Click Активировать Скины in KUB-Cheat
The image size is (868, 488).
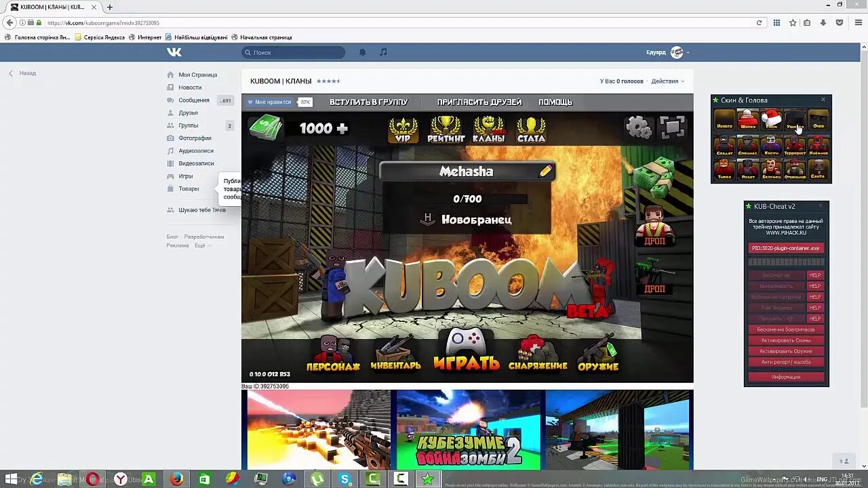click(786, 340)
